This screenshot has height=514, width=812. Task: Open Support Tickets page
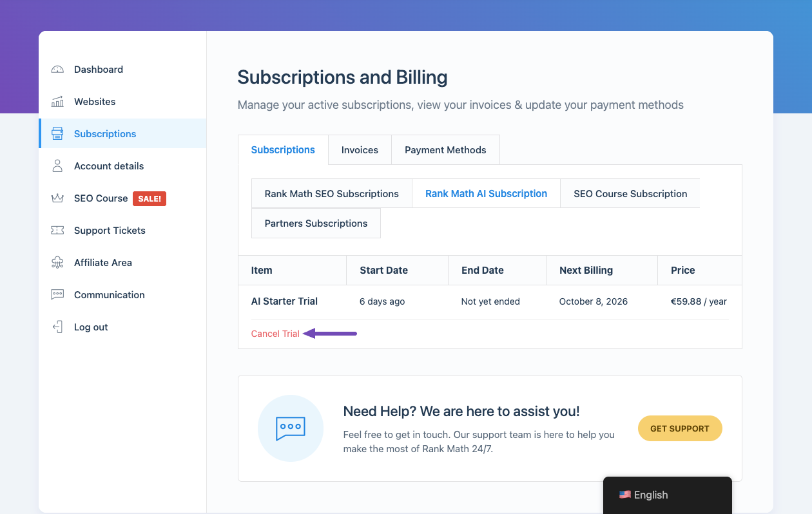(110, 231)
